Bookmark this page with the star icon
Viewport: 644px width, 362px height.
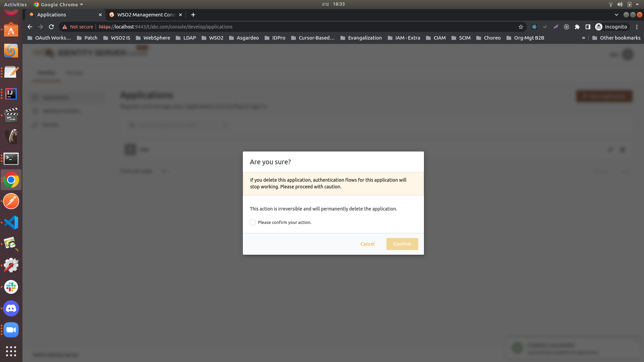[520, 27]
